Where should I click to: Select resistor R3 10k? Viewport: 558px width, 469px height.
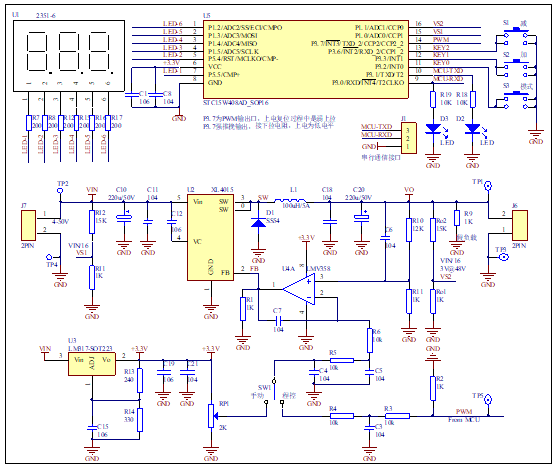click(398, 416)
